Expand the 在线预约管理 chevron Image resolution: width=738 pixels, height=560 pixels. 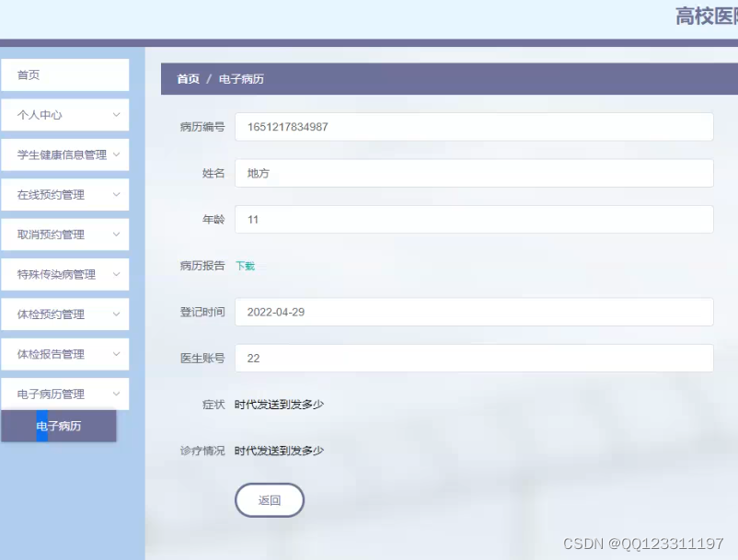click(x=116, y=195)
